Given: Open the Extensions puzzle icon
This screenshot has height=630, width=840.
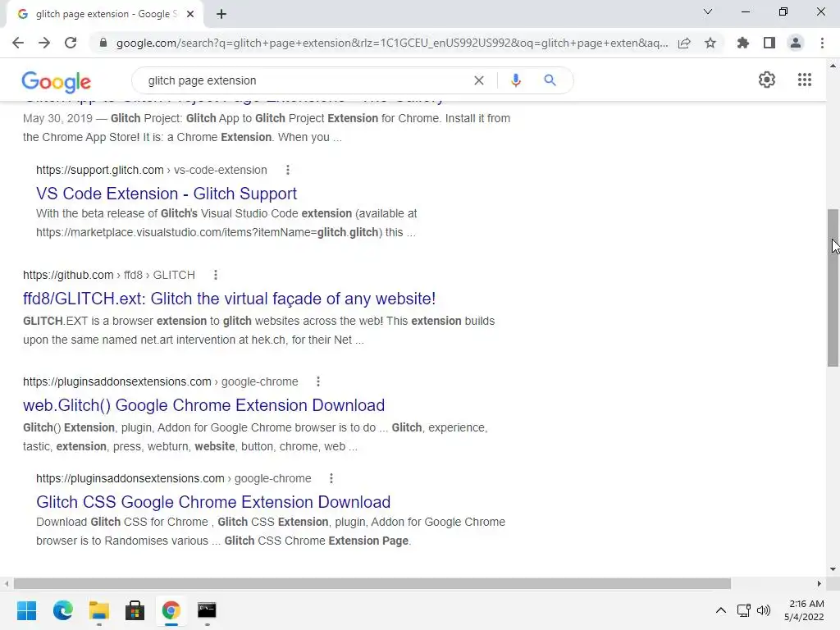Looking at the screenshot, I should [743, 43].
